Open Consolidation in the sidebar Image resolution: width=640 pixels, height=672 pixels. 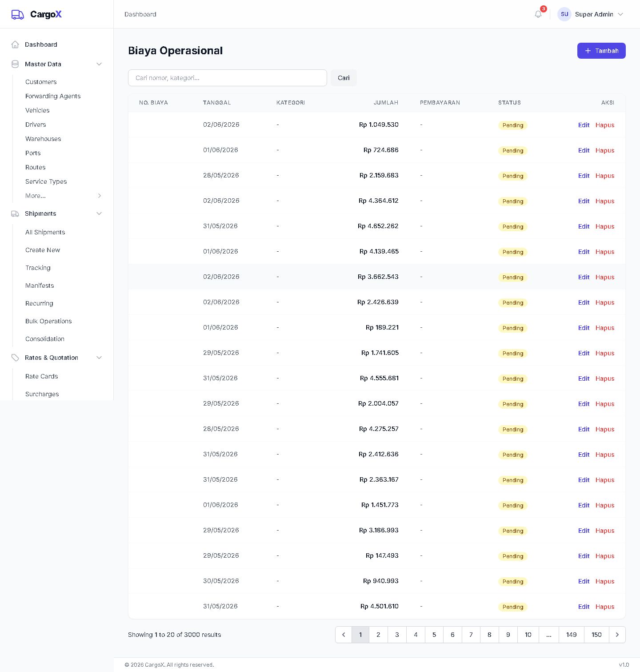(x=45, y=339)
